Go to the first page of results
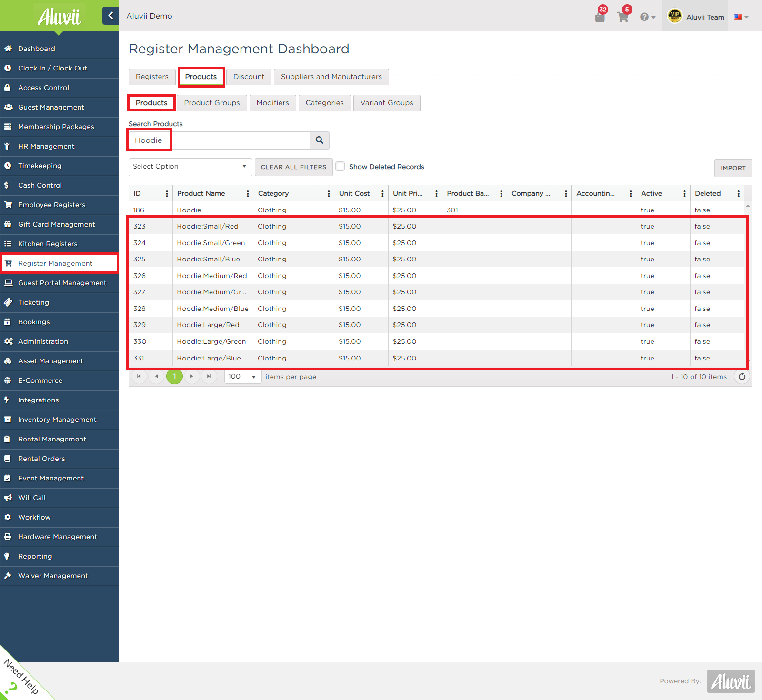The width and height of the screenshot is (762, 700). pyautogui.click(x=139, y=376)
